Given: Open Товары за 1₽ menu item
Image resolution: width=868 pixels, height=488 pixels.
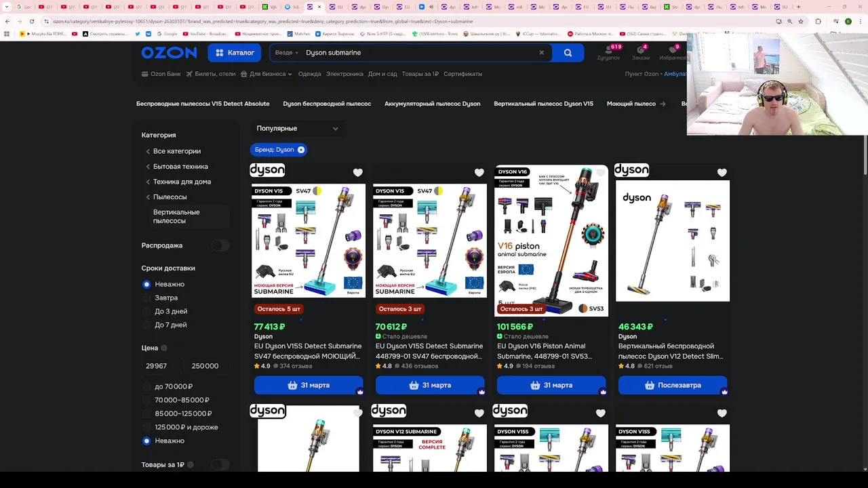Looking at the screenshot, I should click(420, 74).
